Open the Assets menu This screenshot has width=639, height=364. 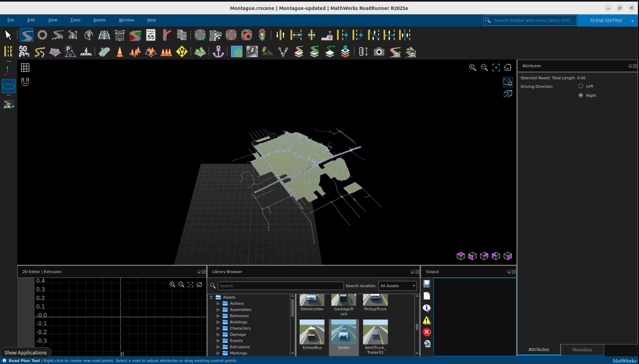pos(99,20)
